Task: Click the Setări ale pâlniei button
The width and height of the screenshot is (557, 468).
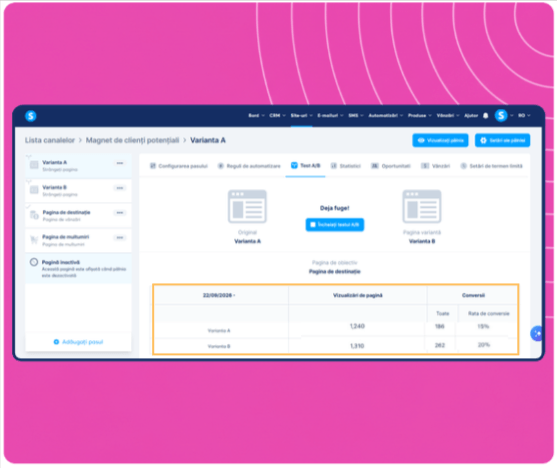Action: pos(502,140)
